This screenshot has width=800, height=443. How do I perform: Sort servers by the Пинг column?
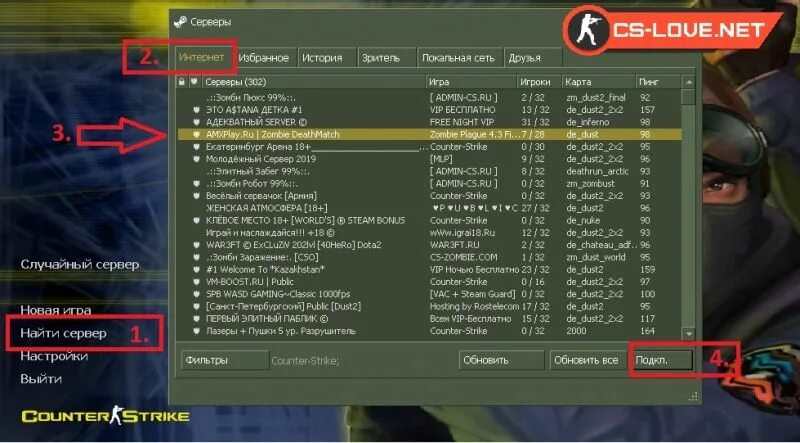(x=658, y=82)
